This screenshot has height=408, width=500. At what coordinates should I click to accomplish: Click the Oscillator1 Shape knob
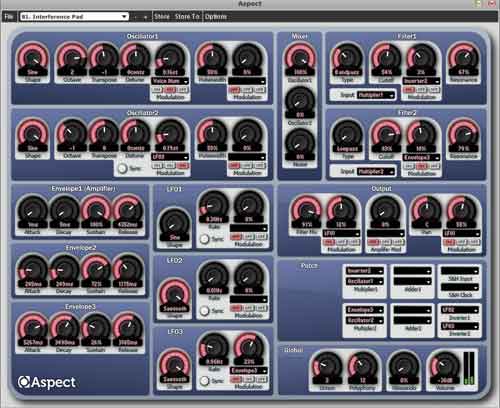tap(33, 59)
